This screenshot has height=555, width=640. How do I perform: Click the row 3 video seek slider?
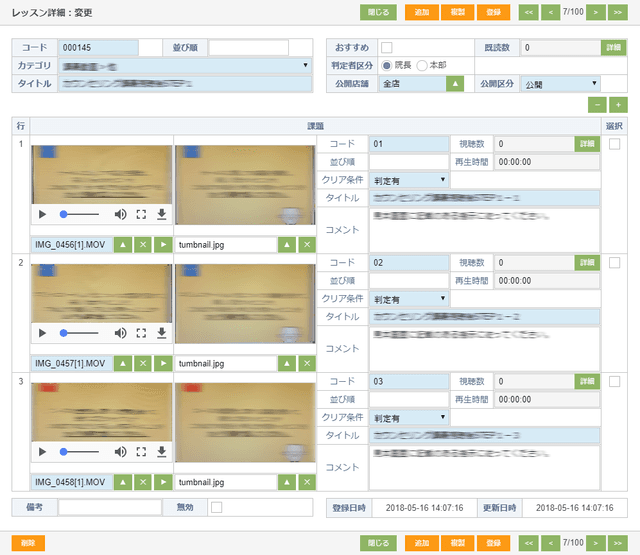[x=80, y=452]
